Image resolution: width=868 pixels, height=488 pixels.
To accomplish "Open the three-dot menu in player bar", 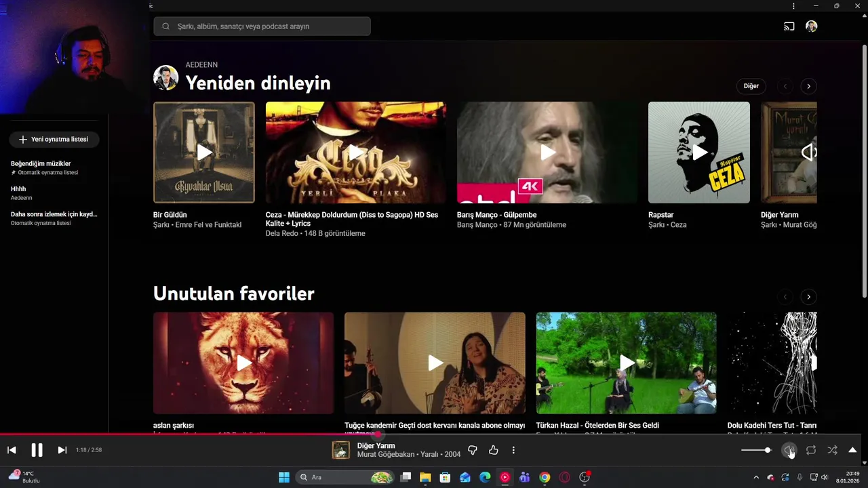I will 513,450.
